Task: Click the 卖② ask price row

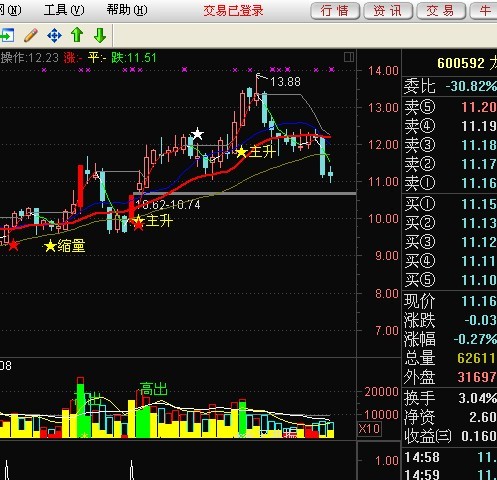Action: tap(450, 164)
